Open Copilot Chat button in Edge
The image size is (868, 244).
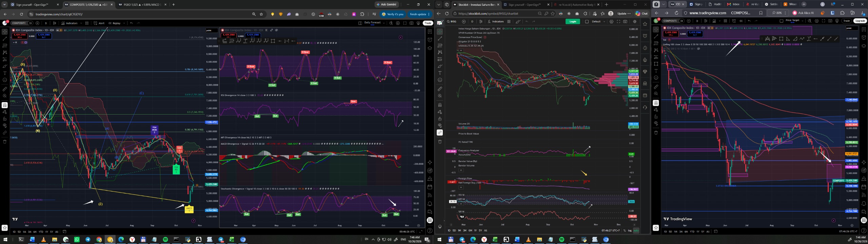point(642,14)
